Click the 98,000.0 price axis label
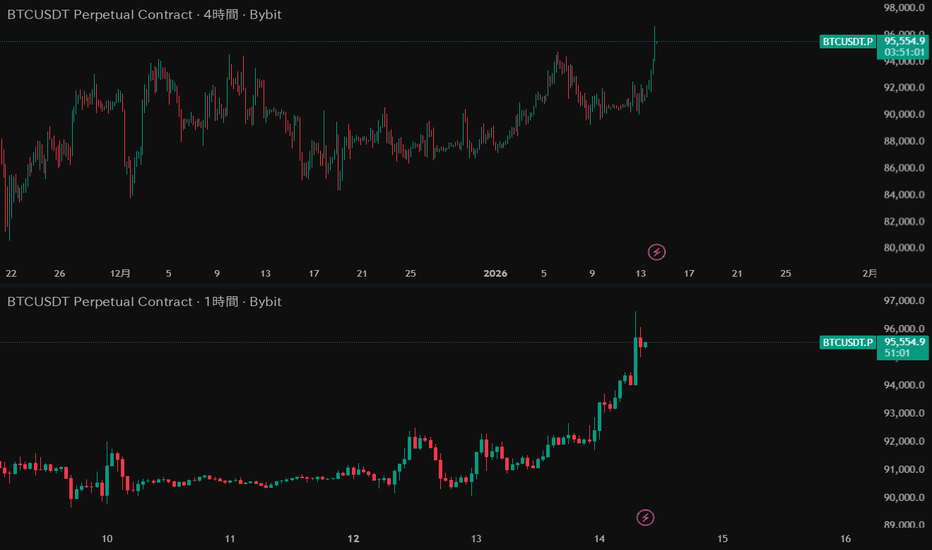Image resolution: width=932 pixels, height=550 pixels. click(904, 8)
